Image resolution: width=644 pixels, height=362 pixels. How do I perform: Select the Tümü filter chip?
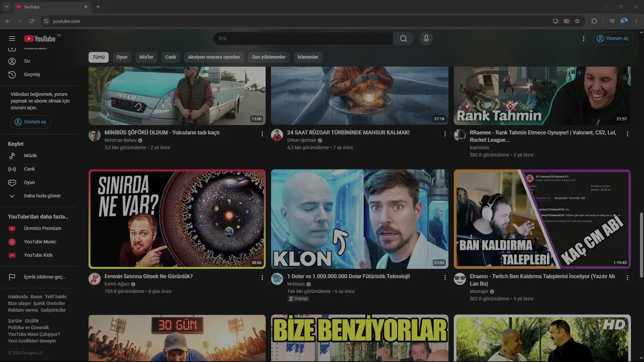point(99,57)
